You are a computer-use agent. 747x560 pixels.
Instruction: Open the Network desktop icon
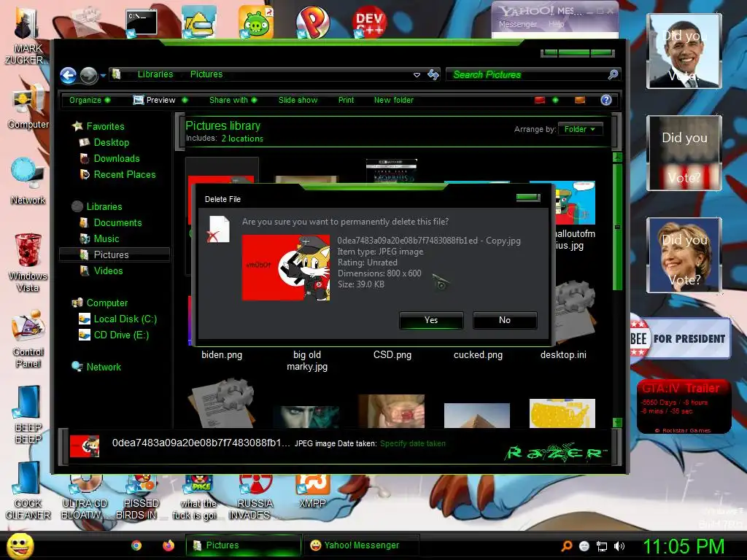28,182
